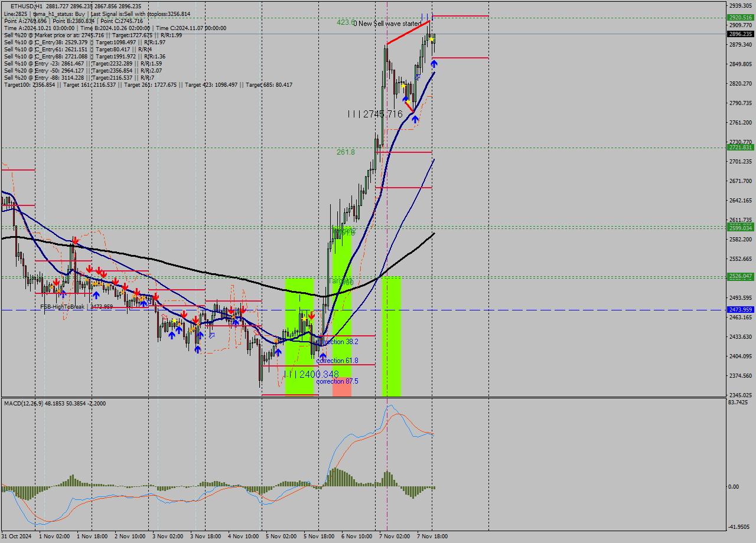Click '4 Nov 10:00' on the time axis
Viewport: 756px width, 543px height.
(243, 537)
